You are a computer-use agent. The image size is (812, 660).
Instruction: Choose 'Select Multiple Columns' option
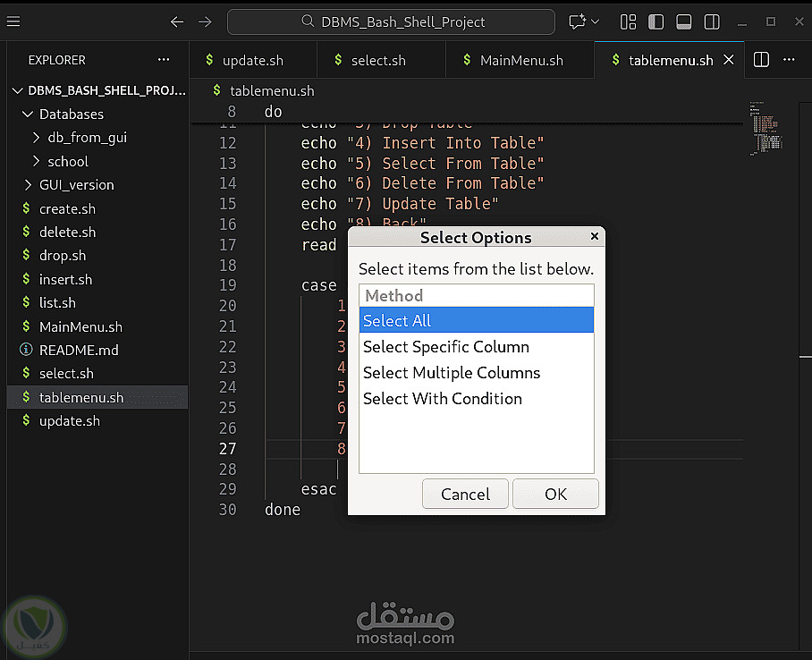477,373
